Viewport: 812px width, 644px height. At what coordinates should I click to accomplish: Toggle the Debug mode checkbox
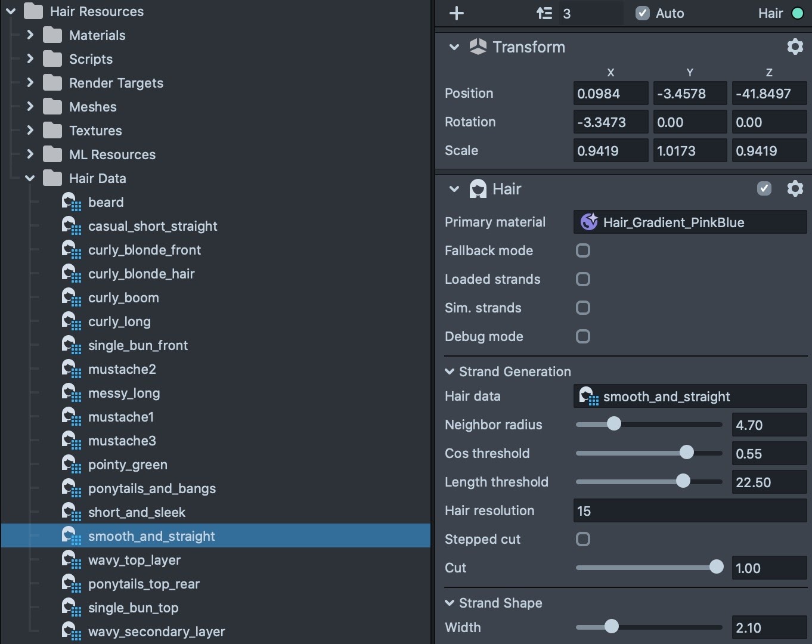click(583, 336)
